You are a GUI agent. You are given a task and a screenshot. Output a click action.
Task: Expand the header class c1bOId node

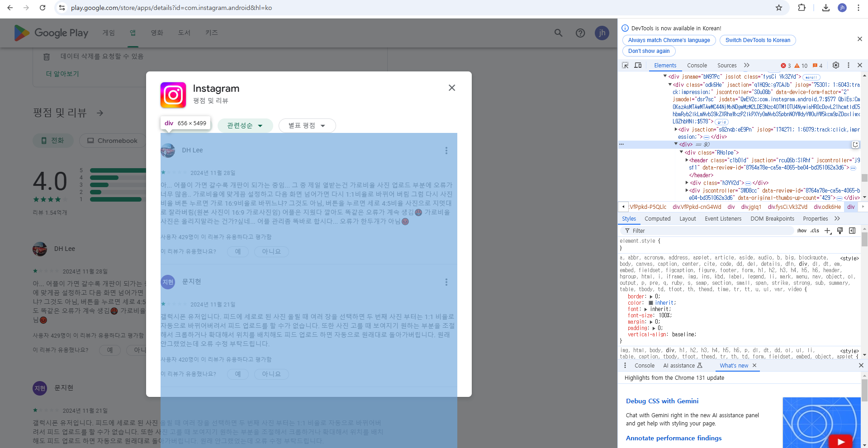click(x=687, y=160)
